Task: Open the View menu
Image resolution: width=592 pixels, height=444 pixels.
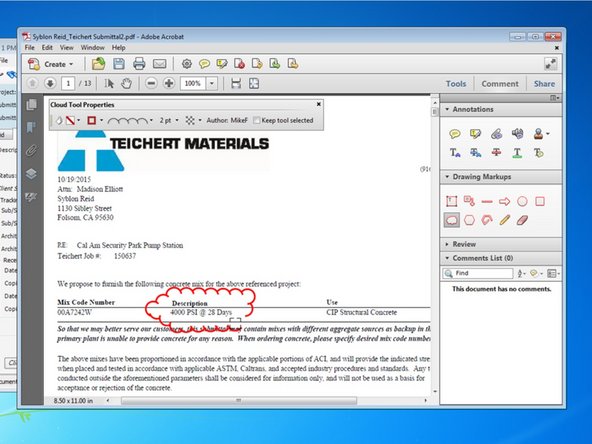Action: click(x=66, y=48)
